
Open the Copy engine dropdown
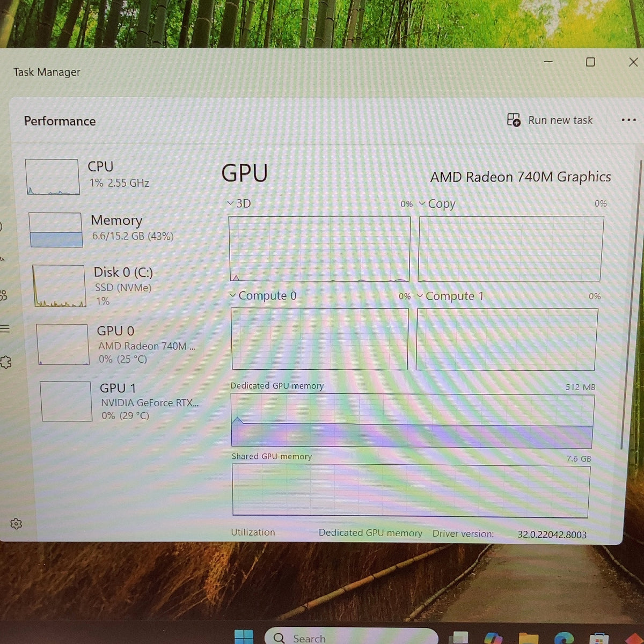[422, 204]
